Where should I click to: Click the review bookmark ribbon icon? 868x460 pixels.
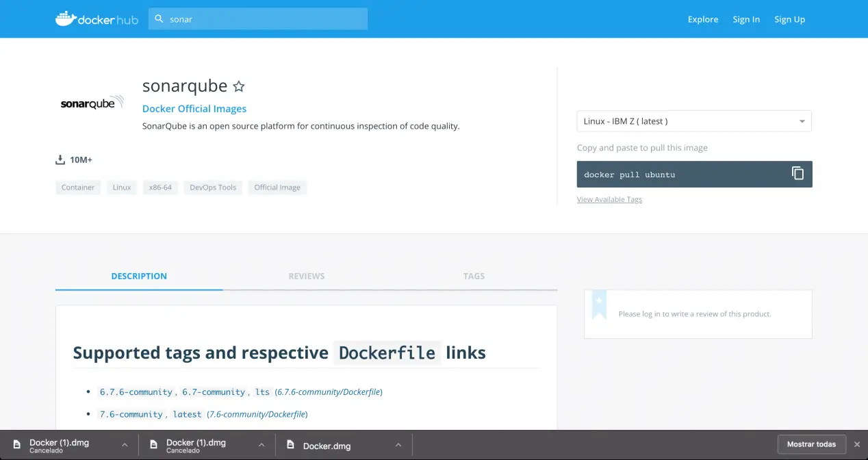[599, 305]
